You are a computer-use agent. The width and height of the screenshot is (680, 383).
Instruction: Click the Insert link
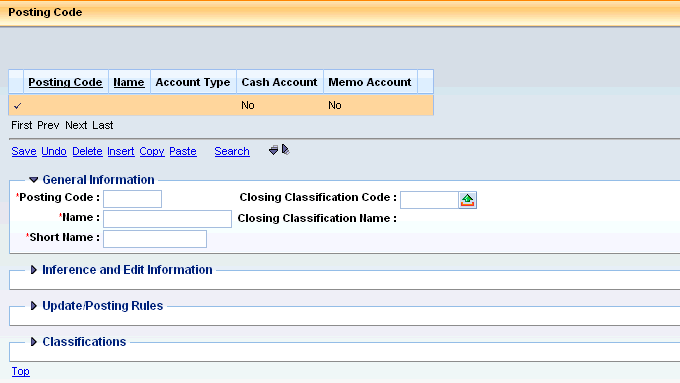(121, 151)
